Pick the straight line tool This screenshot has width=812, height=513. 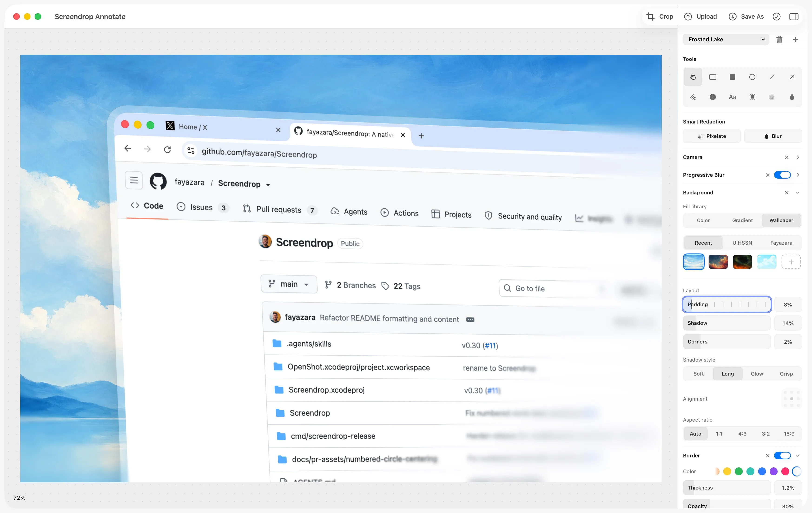coord(772,77)
